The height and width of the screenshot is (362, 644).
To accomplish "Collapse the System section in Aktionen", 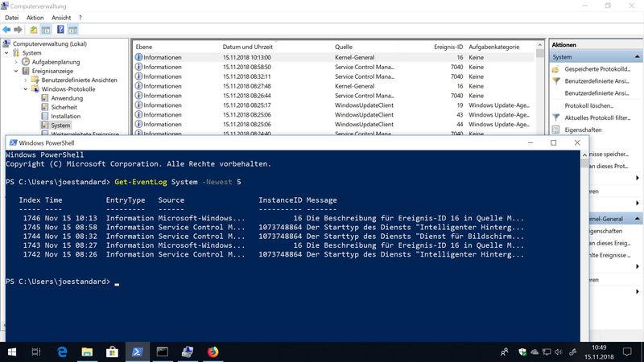I will click(637, 56).
